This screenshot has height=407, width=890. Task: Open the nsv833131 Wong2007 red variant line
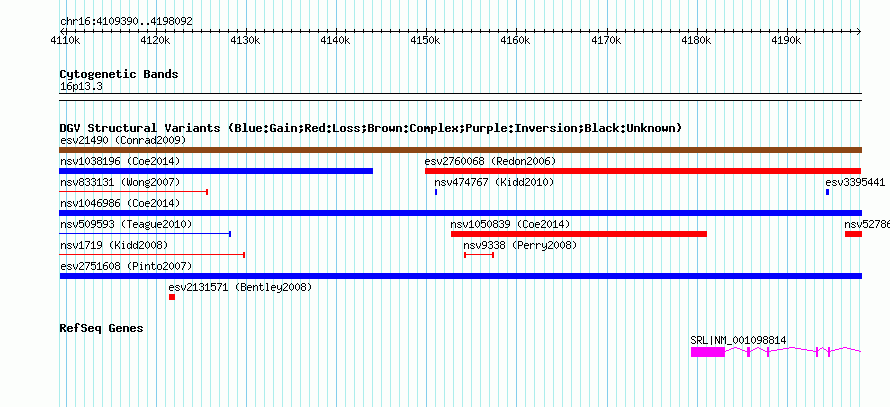click(133, 192)
